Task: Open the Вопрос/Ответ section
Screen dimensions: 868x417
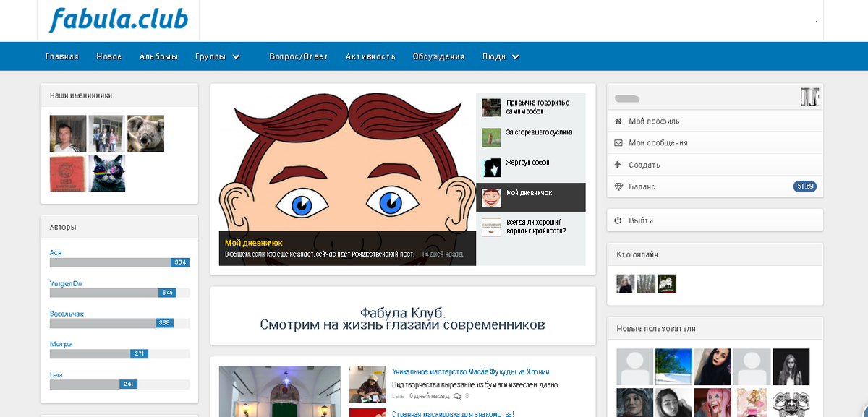Action: (x=299, y=56)
